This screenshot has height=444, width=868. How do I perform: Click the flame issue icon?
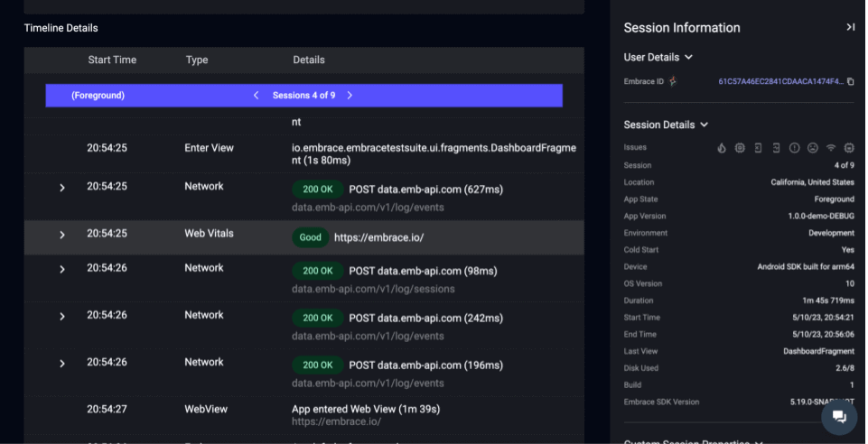722,148
